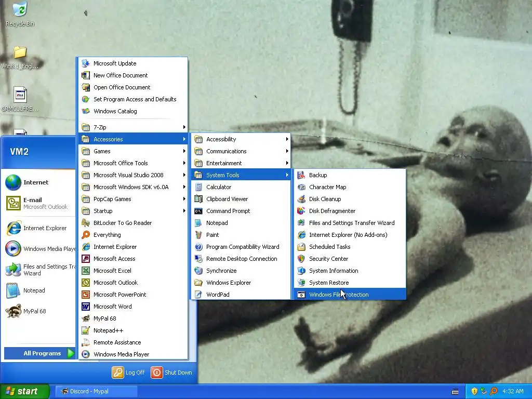Expand the 7-Zip submenu arrow

coord(184,127)
